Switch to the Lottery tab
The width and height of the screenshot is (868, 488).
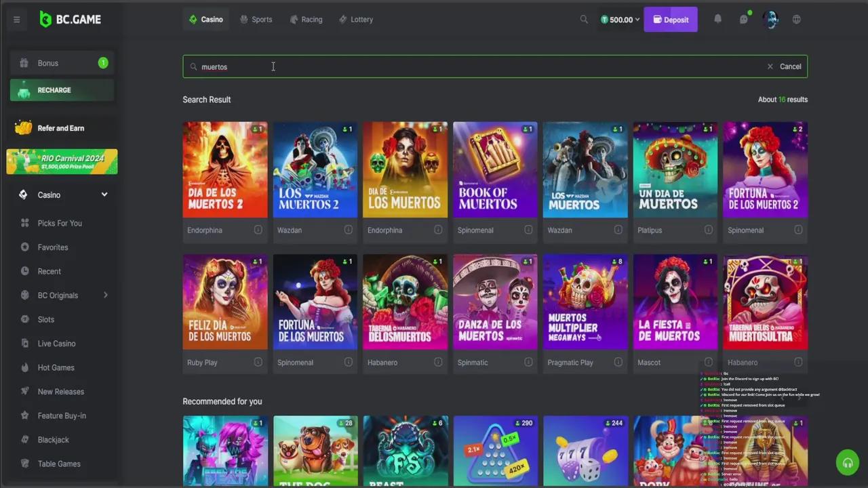pos(356,20)
